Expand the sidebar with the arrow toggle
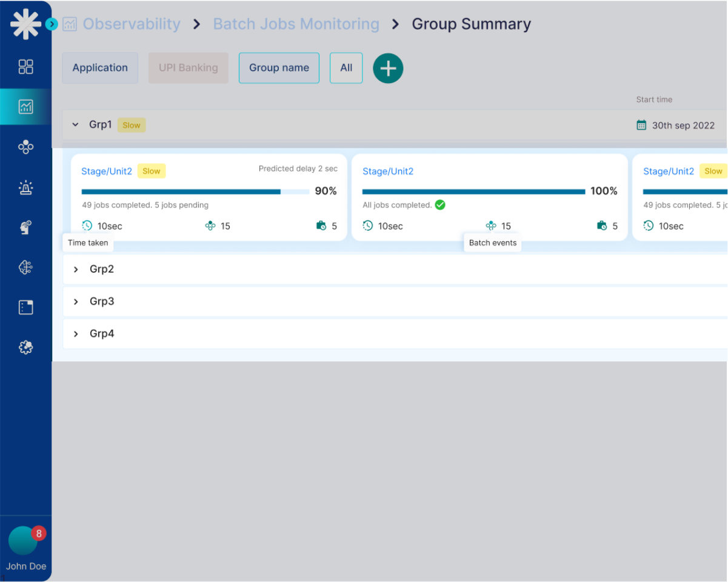Image resolution: width=728 pixels, height=582 pixels. [52, 24]
